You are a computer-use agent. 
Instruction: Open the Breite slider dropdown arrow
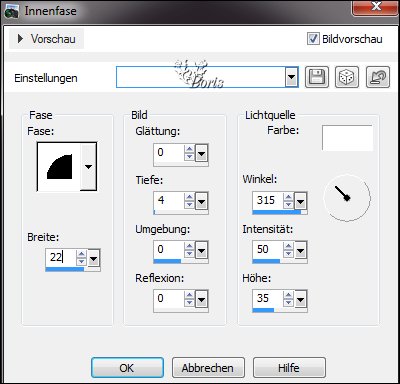pyautogui.click(x=94, y=258)
